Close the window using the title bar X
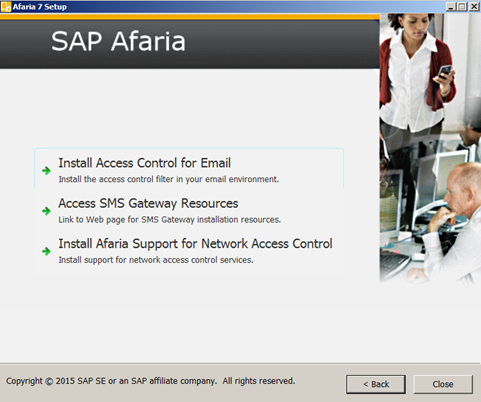481x402 pixels. (474, 6)
